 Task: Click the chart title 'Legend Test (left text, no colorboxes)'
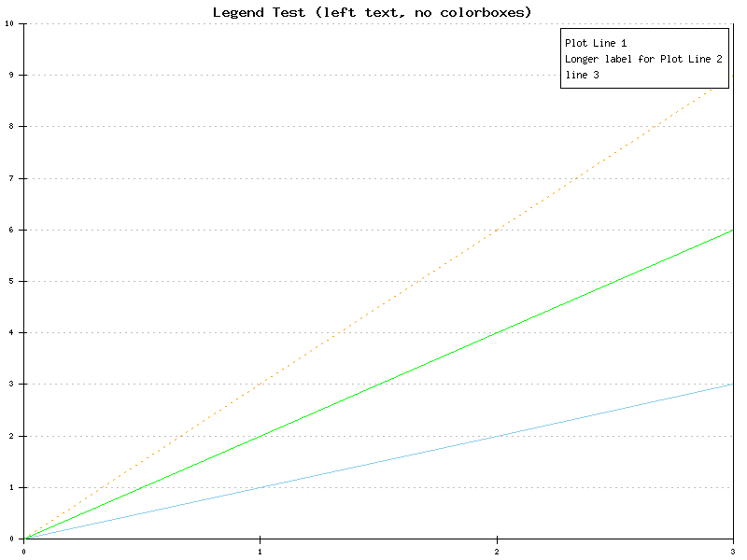(x=372, y=12)
